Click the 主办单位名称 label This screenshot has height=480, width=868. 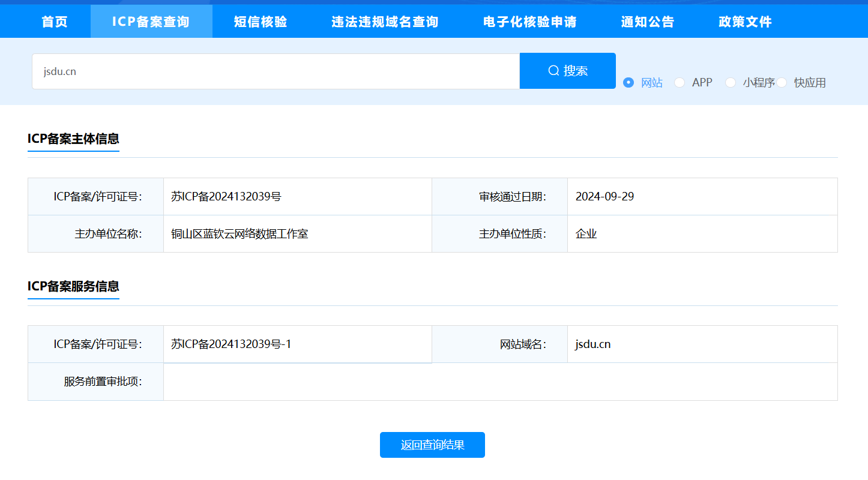click(109, 234)
